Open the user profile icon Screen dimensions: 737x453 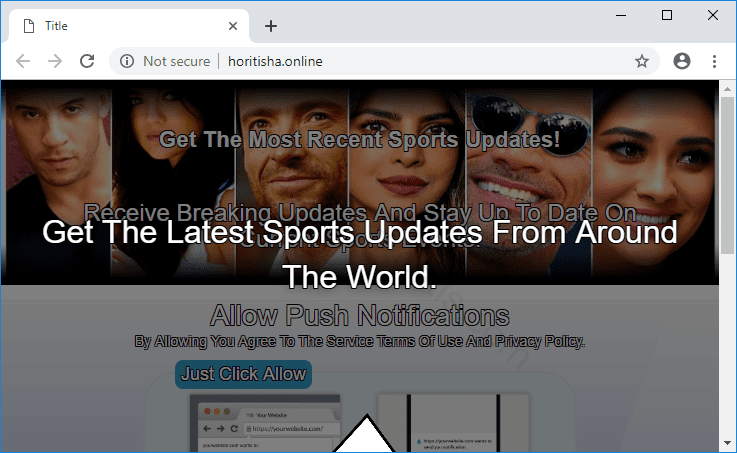(682, 61)
